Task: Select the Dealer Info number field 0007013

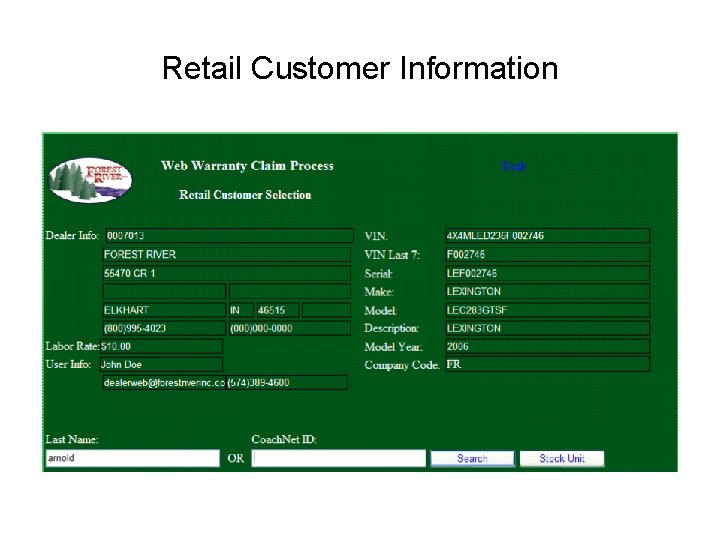Action: 230,236
